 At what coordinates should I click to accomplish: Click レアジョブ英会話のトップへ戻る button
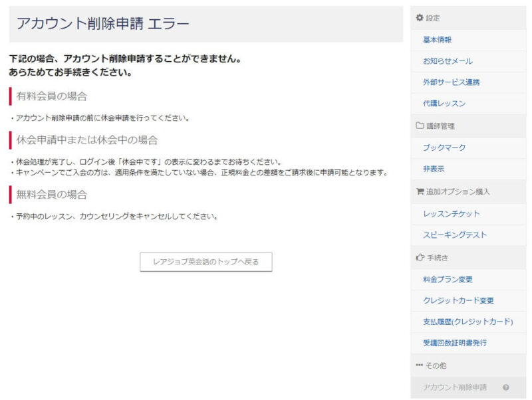tap(206, 262)
